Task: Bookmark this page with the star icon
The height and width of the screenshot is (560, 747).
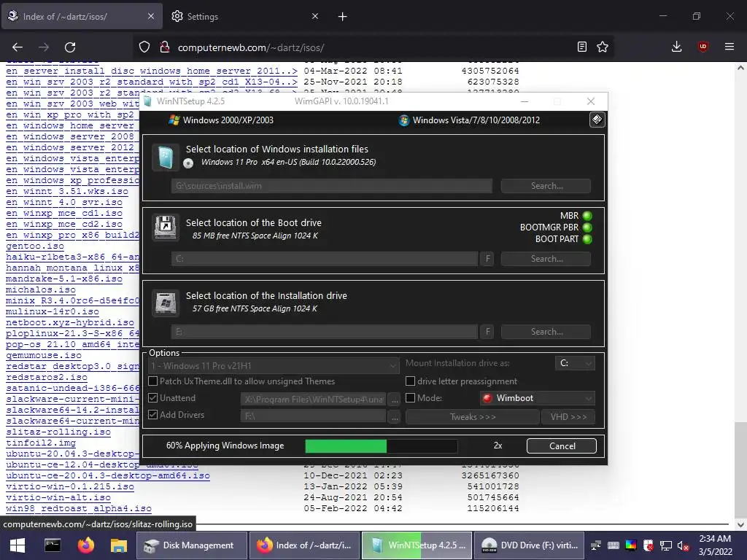Action: 603,47
